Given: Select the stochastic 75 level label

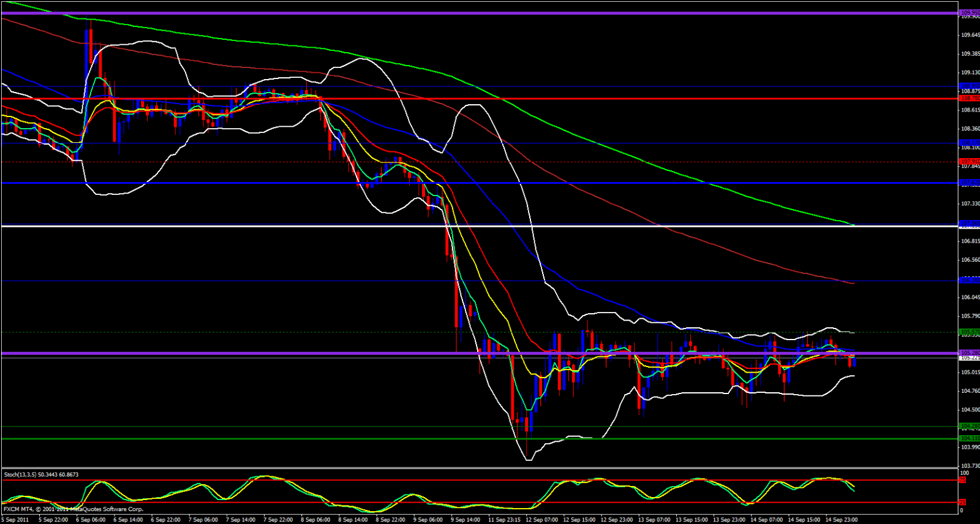Looking at the screenshot, I should [962, 480].
